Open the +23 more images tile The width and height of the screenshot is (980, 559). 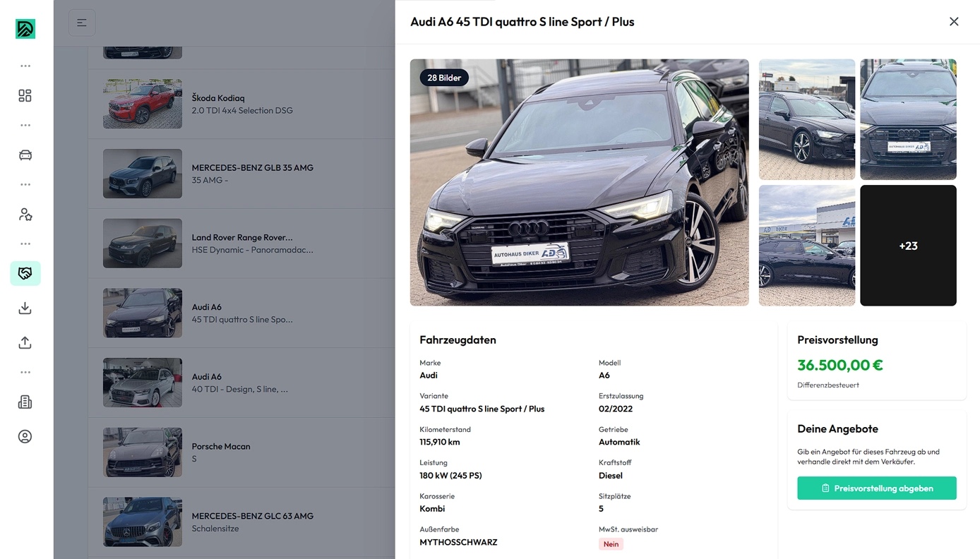click(908, 246)
